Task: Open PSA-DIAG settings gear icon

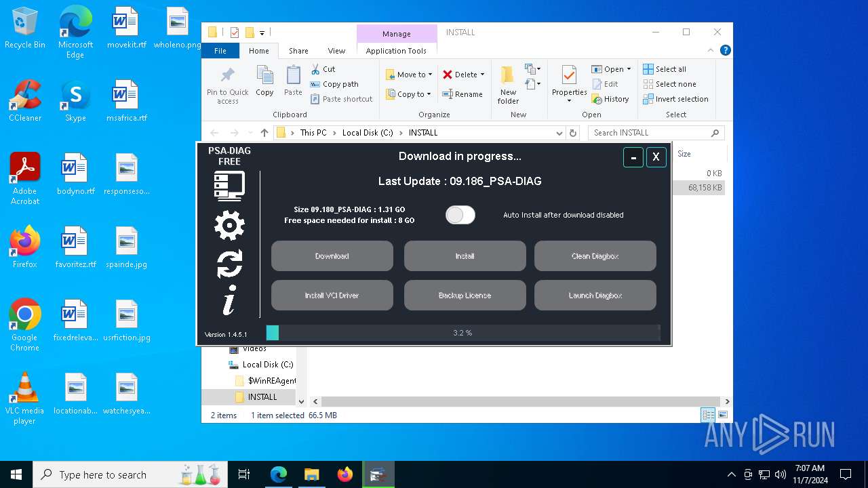Action: (x=229, y=225)
